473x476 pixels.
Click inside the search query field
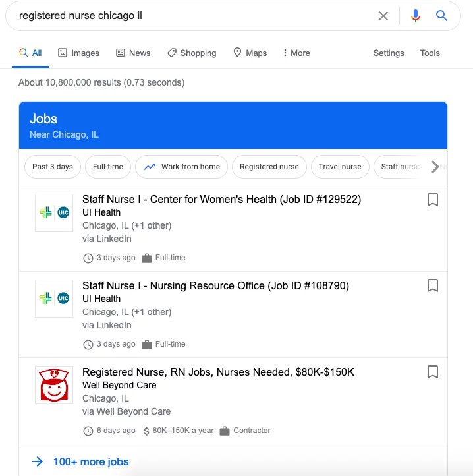[194, 15]
